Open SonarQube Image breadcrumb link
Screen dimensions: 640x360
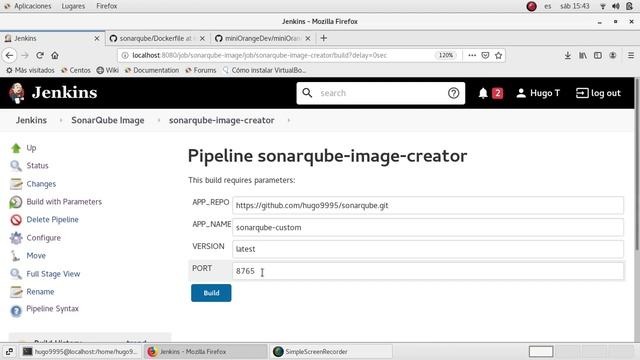108,120
